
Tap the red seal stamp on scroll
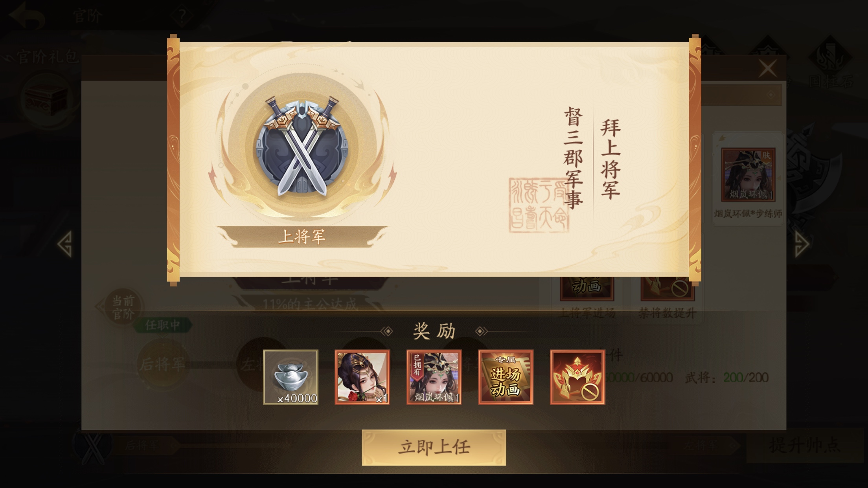(x=539, y=205)
